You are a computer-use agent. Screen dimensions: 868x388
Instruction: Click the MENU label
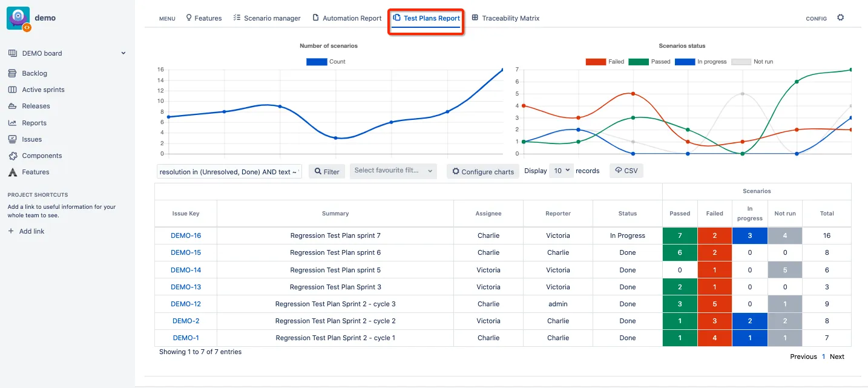[x=167, y=19]
